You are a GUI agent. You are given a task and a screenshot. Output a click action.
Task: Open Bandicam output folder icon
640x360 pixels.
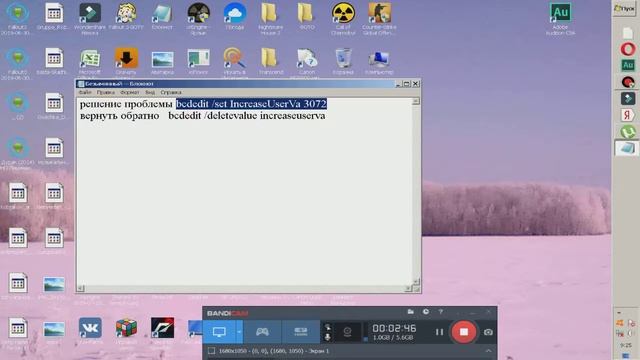pyautogui.click(x=411, y=312)
